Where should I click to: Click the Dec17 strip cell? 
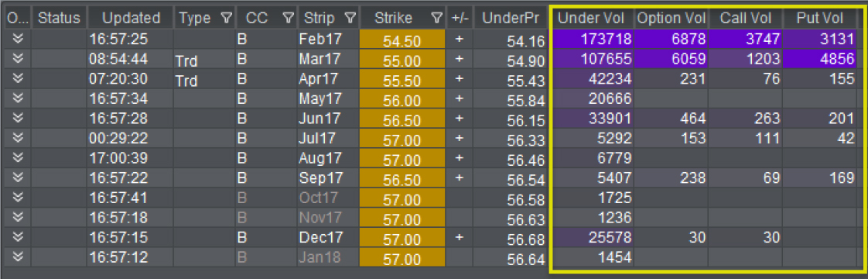(x=328, y=237)
